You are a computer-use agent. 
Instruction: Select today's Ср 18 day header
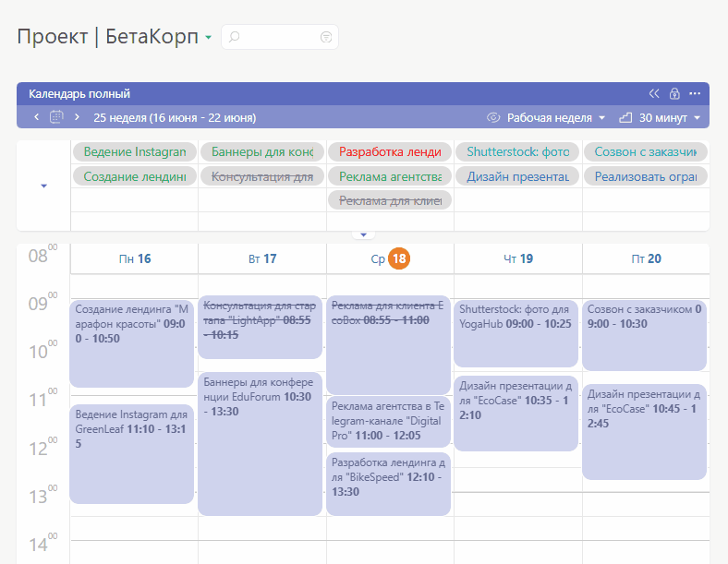[x=390, y=258]
